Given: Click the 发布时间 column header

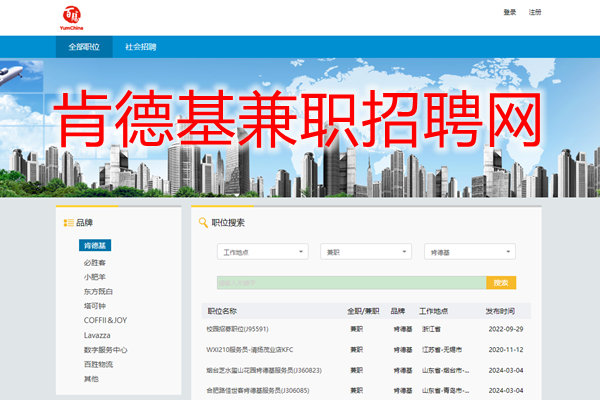Looking at the screenshot, I should pyautogui.click(x=500, y=311).
